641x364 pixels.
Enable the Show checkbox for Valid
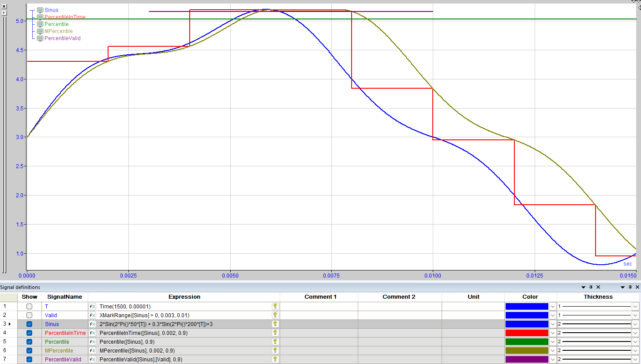tap(29, 315)
